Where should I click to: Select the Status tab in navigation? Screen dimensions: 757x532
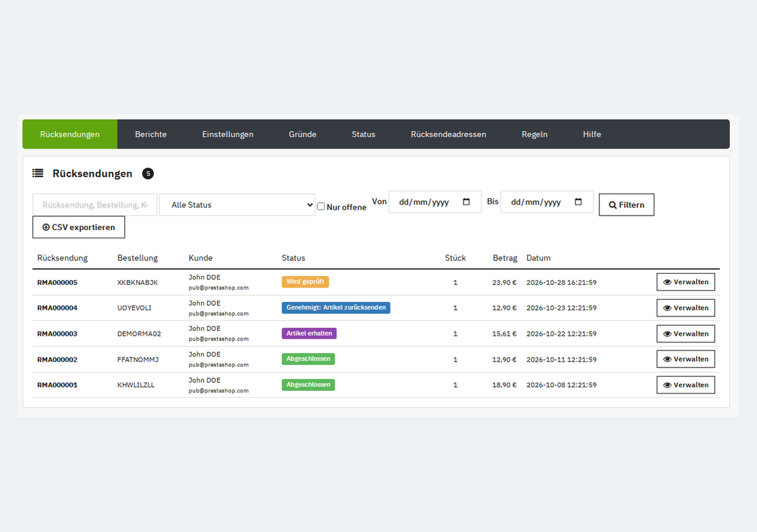(x=363, y=134)
